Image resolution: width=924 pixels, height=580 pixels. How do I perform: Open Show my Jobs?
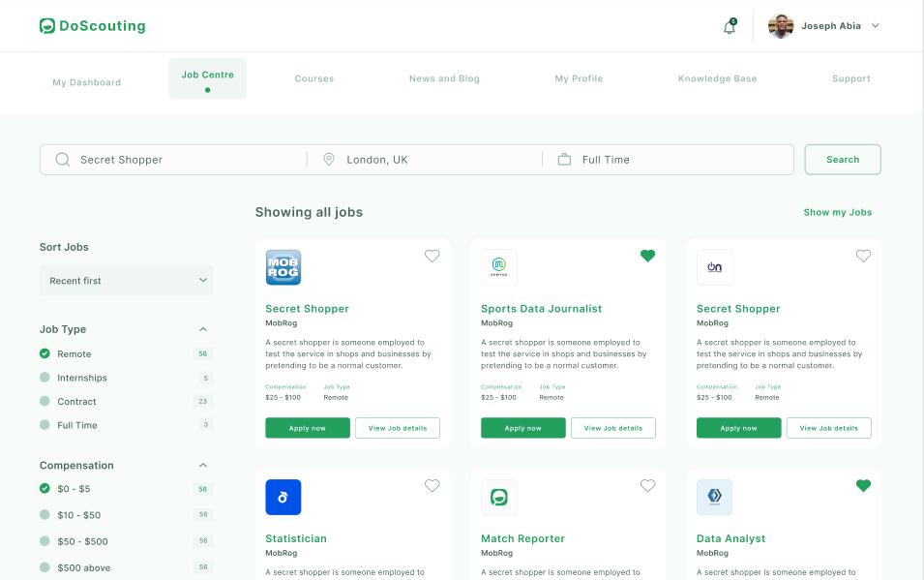pyautogui.click(x=837, y=212)
